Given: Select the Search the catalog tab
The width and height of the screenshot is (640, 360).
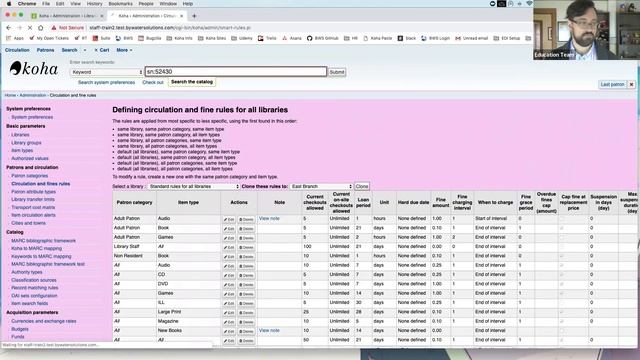Looking at the screenshot, I should coord(192,82).
